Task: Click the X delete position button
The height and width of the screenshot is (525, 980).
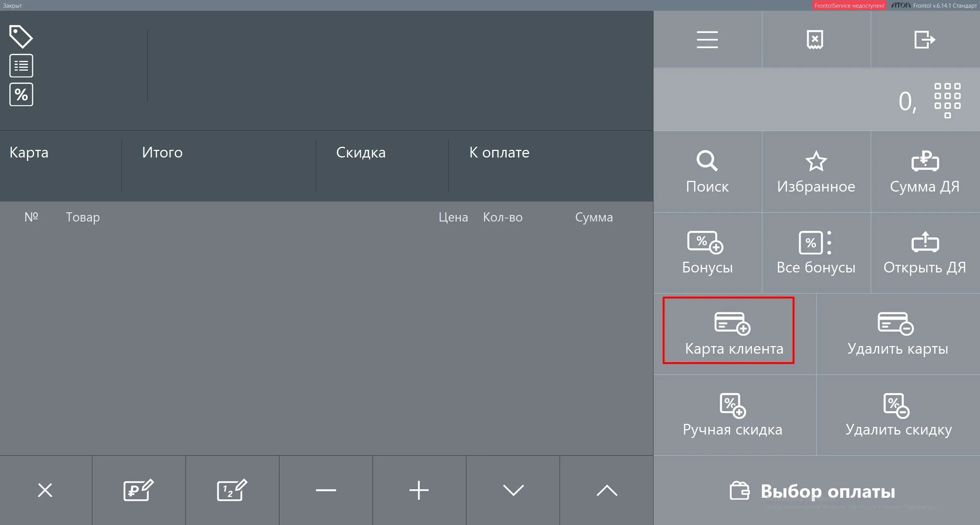Action: [x=45, y=490]
